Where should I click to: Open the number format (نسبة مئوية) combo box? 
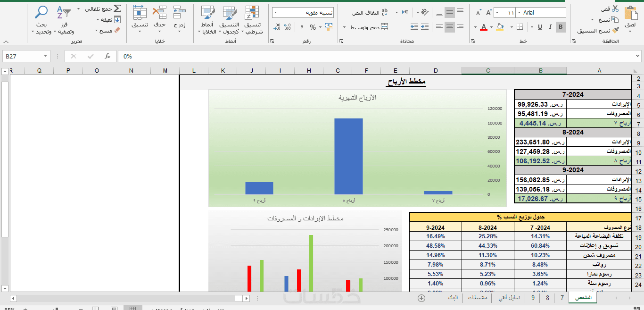coord(303,13)
